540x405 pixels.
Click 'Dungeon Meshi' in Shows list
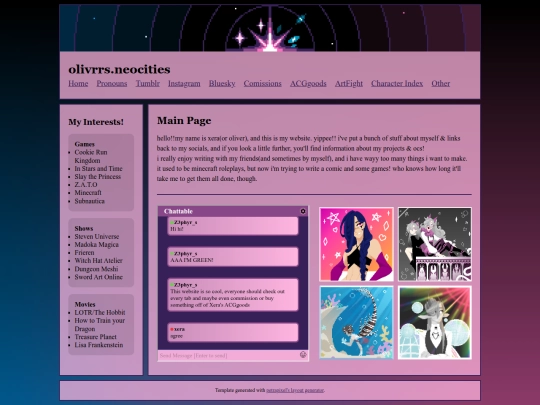[96, 269]
